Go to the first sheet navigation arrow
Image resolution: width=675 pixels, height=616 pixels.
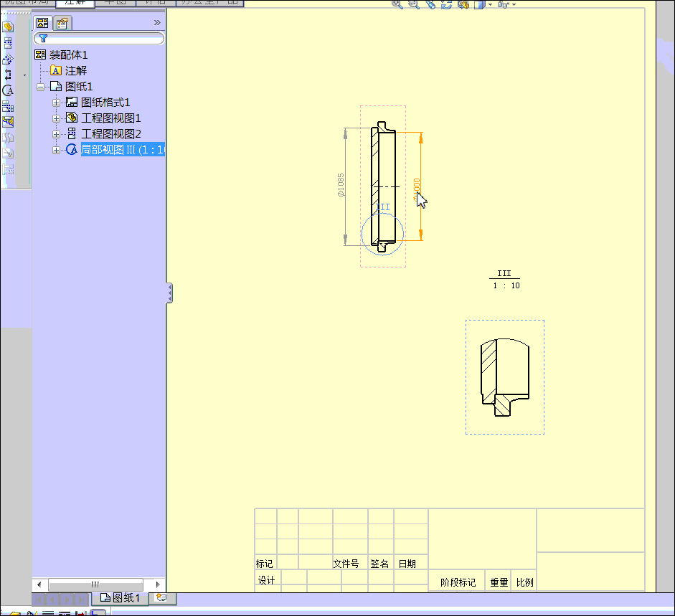38,599
